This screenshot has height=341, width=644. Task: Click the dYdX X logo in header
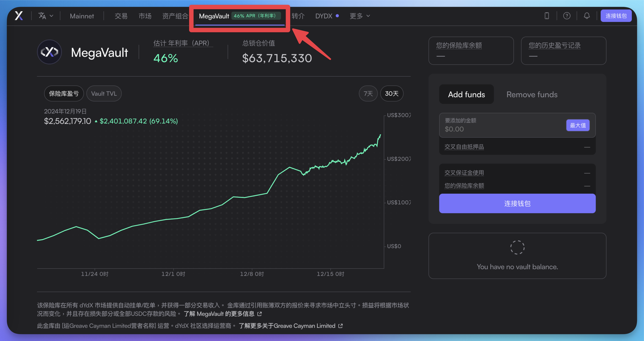pos(19,16)
